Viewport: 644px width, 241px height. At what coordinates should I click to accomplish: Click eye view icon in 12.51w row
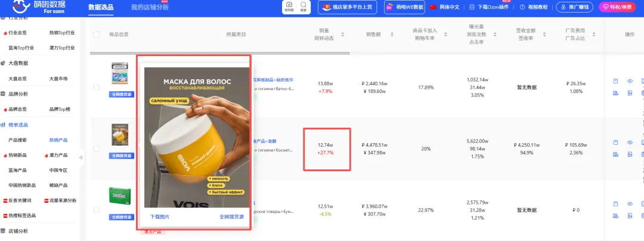(630, 203)
